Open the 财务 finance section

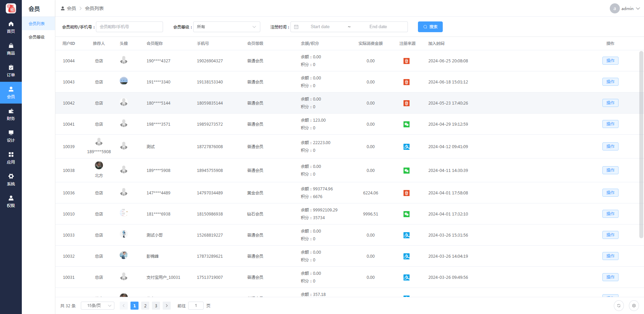tap(11, 114)
